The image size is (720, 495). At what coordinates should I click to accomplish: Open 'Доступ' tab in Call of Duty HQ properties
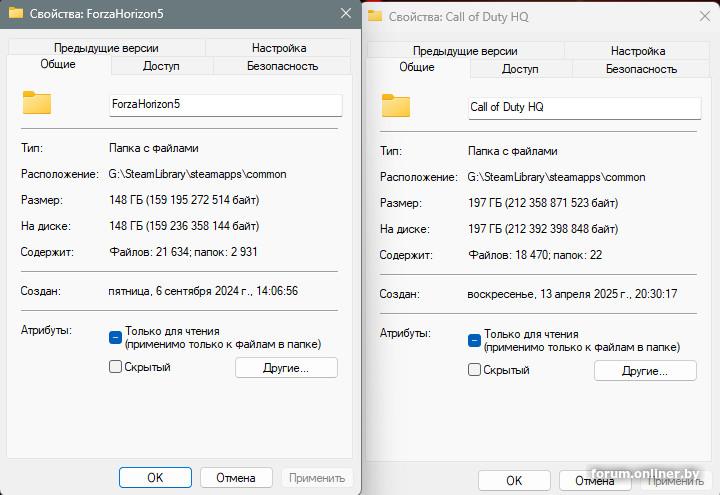(520, 69)
